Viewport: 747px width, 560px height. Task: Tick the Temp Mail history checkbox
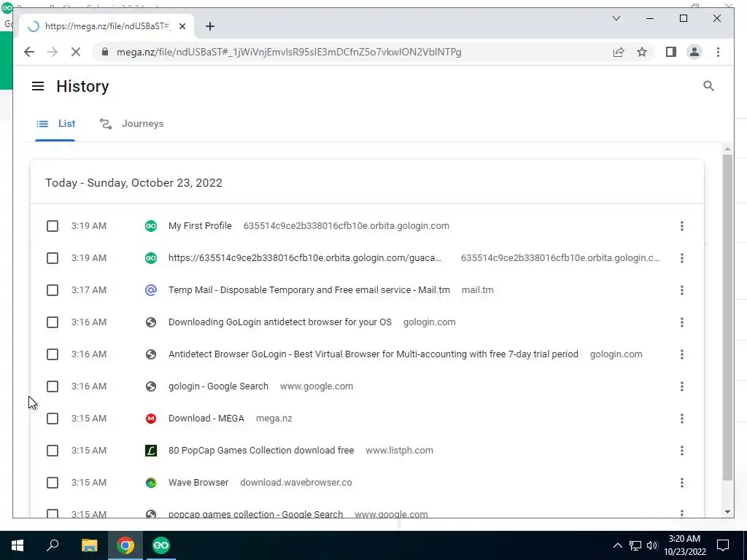pyautogui.click(x=53, y=290)
